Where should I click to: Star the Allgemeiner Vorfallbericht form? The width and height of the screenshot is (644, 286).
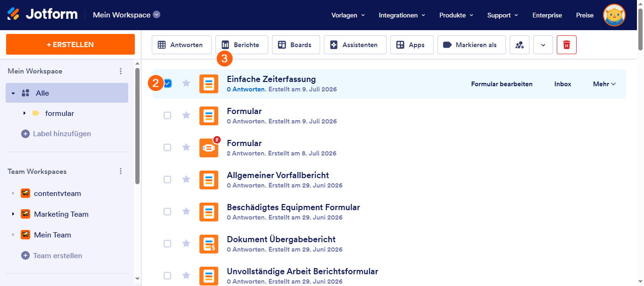point(186,180)
